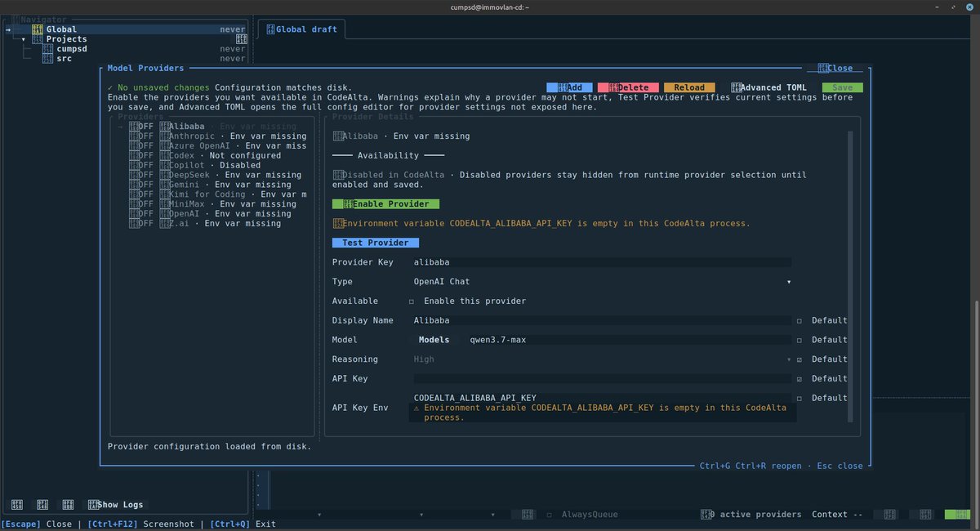The image size is (980, 531).
Task: Click the Add provider button
Action: [569, 87]
